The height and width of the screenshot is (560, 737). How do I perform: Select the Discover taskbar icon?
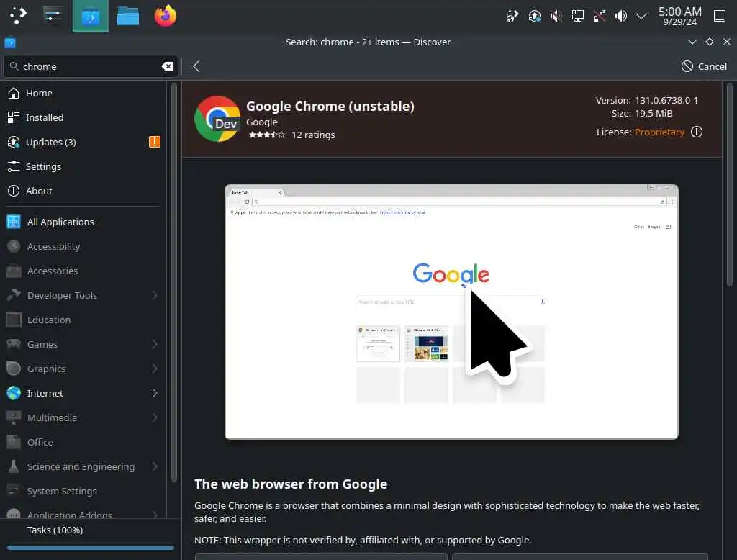pyautogui.click(x=90, y=17)
